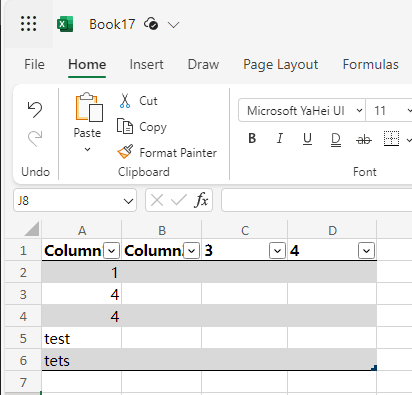Select all cells via corner triangle

[x=32, y=229]
